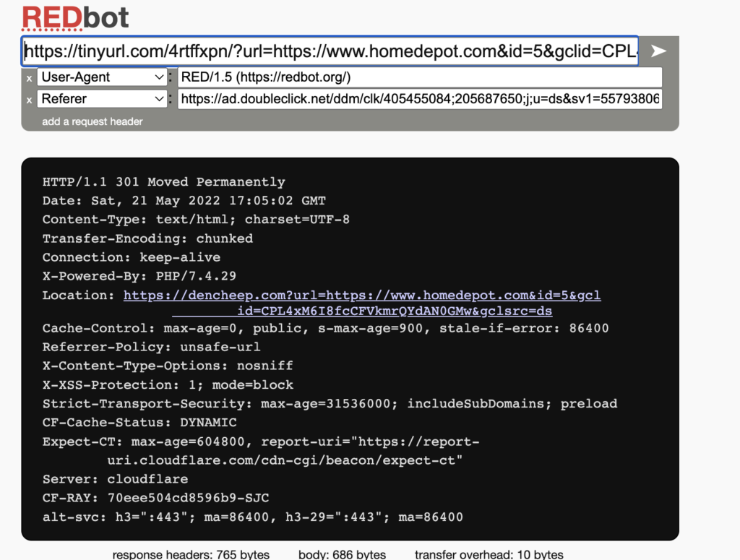Click the 'CF-Cache-Status: DYNAMIC' header

(x=139, y=423)
